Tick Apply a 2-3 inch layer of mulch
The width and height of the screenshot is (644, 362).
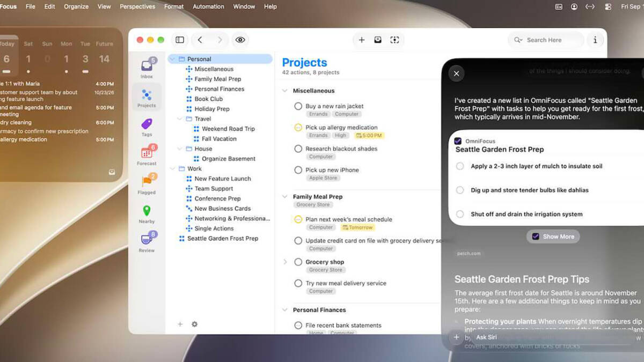point(460,166)
